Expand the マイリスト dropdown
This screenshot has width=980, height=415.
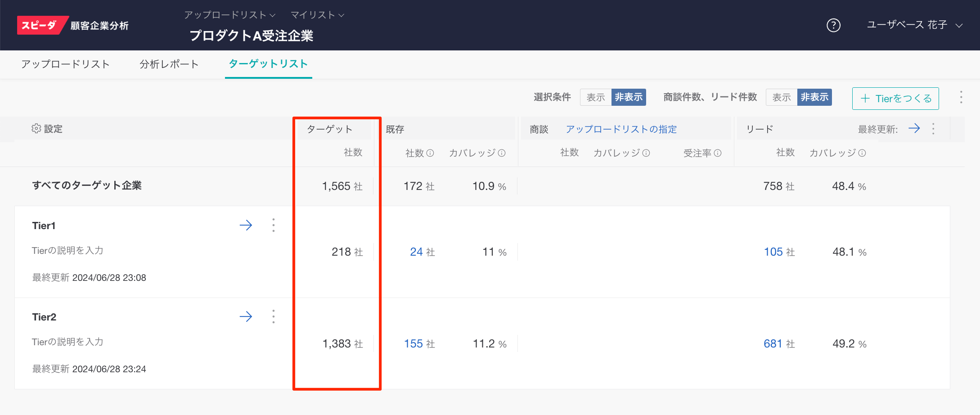point(317,15)
